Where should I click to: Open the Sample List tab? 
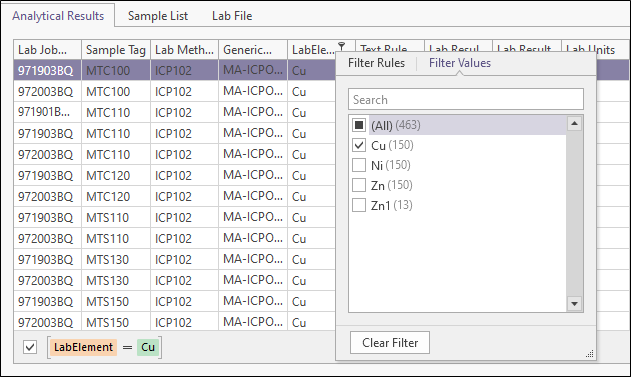pos(158,16)
